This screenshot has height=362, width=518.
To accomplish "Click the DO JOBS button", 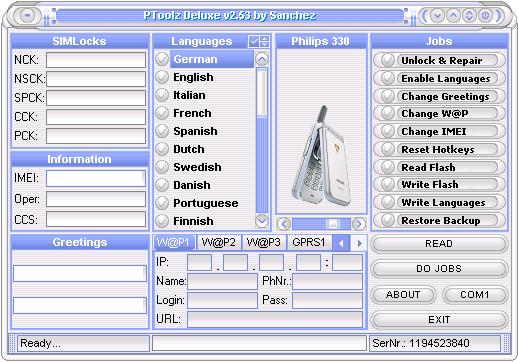I will 439,269.
